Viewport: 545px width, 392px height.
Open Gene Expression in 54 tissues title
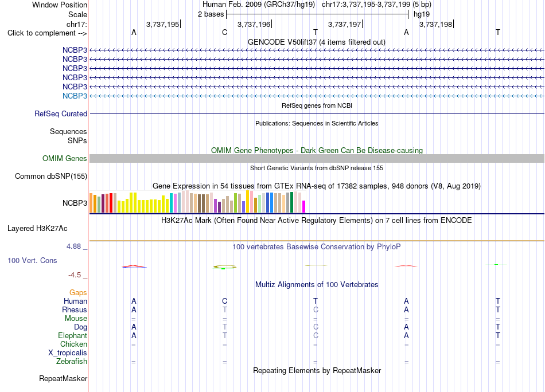(317, 186)
